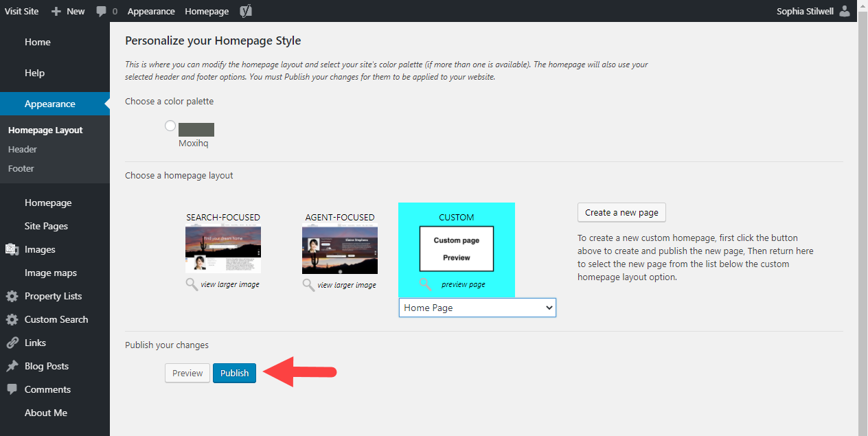The image size is (868, 436).
Task: Click the plus icon next to New
Action: [56, 11]
